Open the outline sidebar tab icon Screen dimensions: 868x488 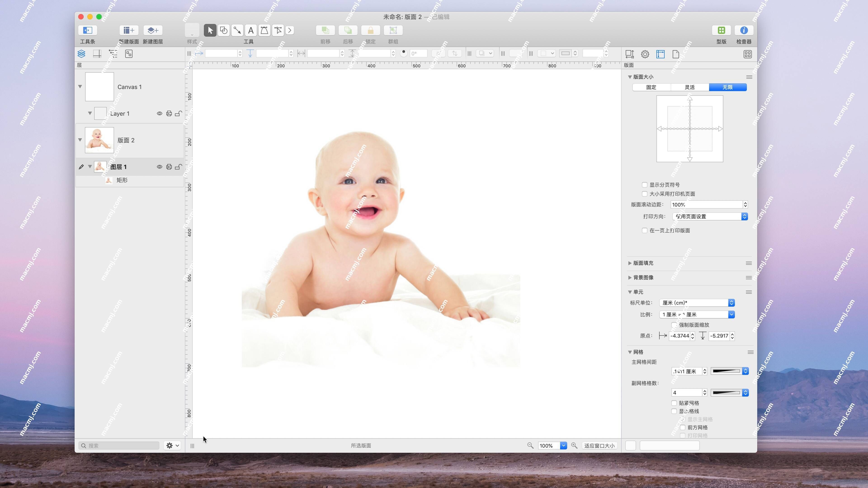tap(113, 54)
